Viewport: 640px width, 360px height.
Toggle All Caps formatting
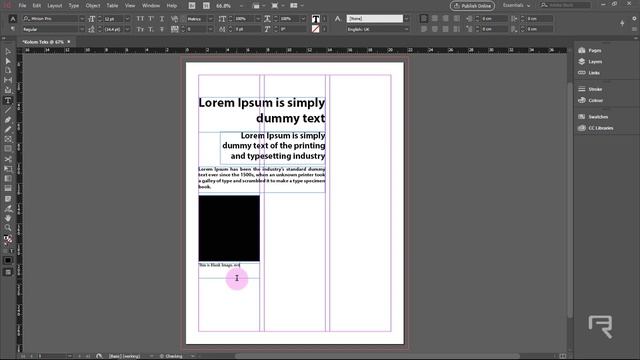140,19
